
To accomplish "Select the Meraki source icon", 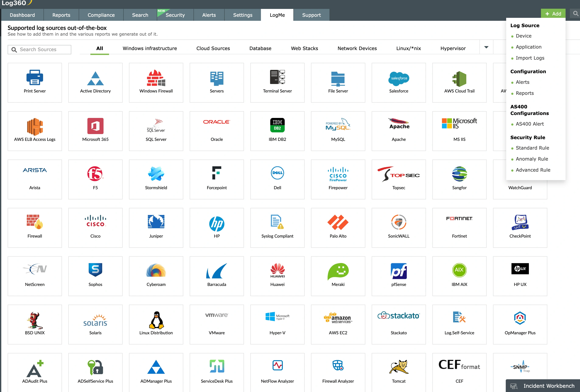I will pos(338,272).
